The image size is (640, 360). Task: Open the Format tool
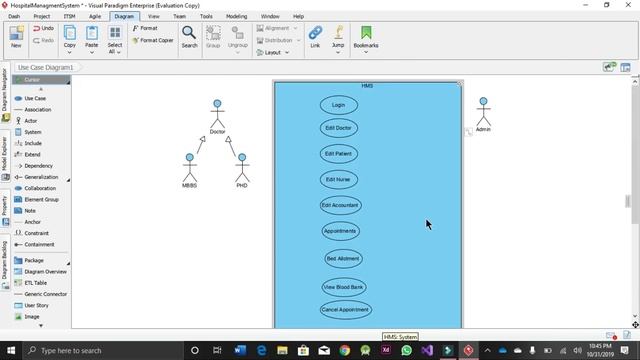tap(145, 28)
